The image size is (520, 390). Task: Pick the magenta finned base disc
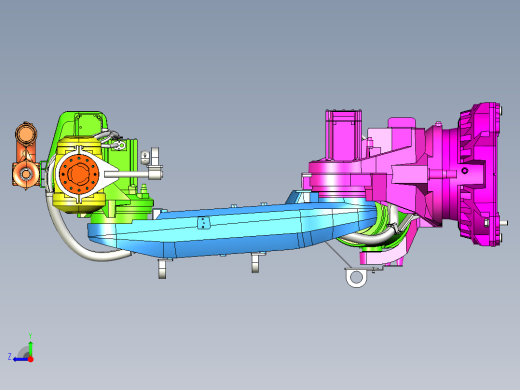(x=479, y=174)
